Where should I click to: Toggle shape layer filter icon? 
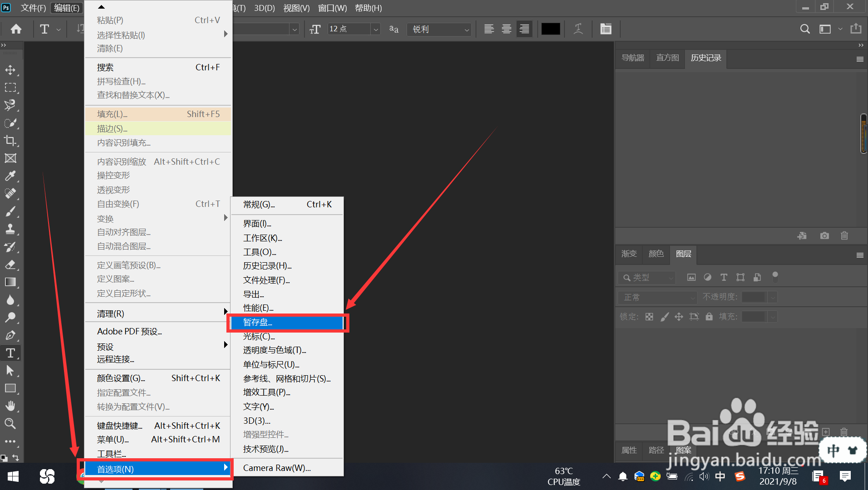click(x=740, y=277)
